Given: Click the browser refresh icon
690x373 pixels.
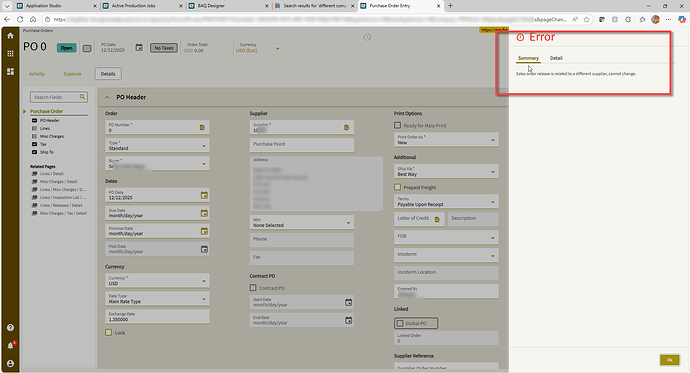Looking at the screenshot, I should [20, 19].
